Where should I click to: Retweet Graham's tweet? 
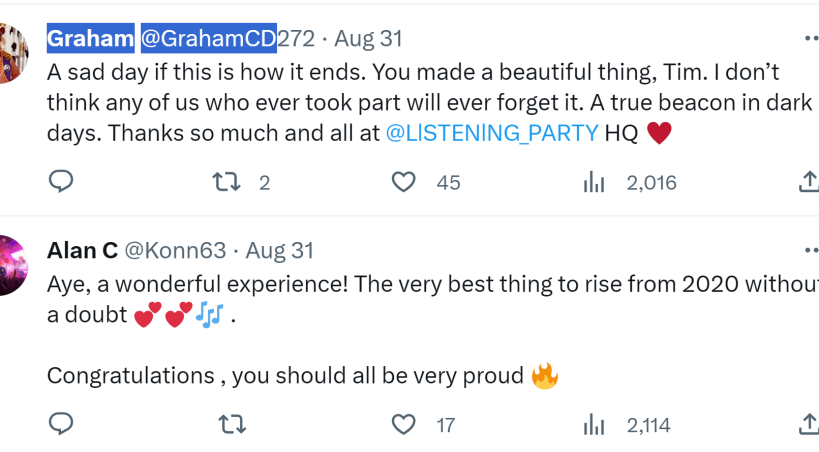coord(226,182)
